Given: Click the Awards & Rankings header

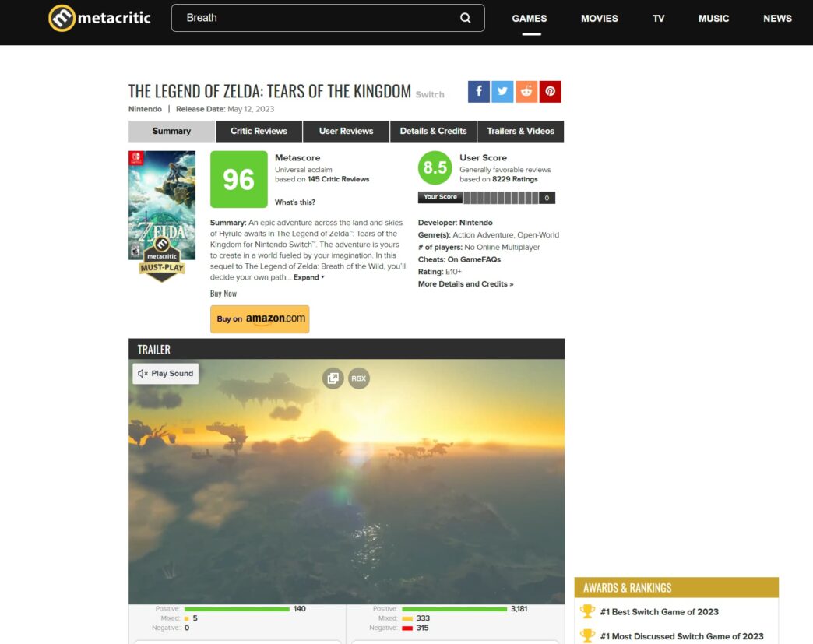Looking at the screenshot, I should (676, 587).
